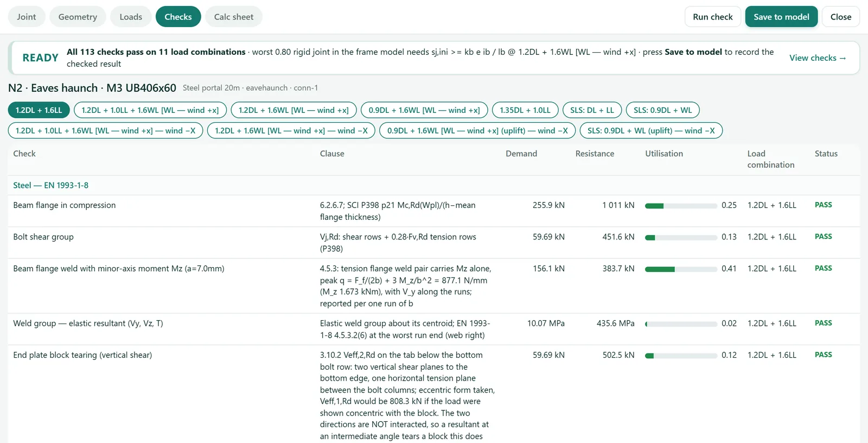The image size is (868, 443).
Task: Choose the SLS: DL + LL chip
Action: tap(592, 110)
